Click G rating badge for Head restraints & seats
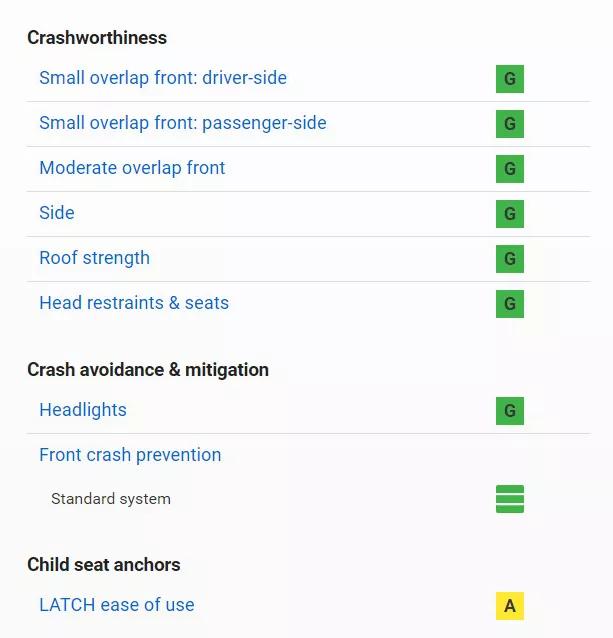The height and width of the screenshot is (638, 613). point(509,304)
